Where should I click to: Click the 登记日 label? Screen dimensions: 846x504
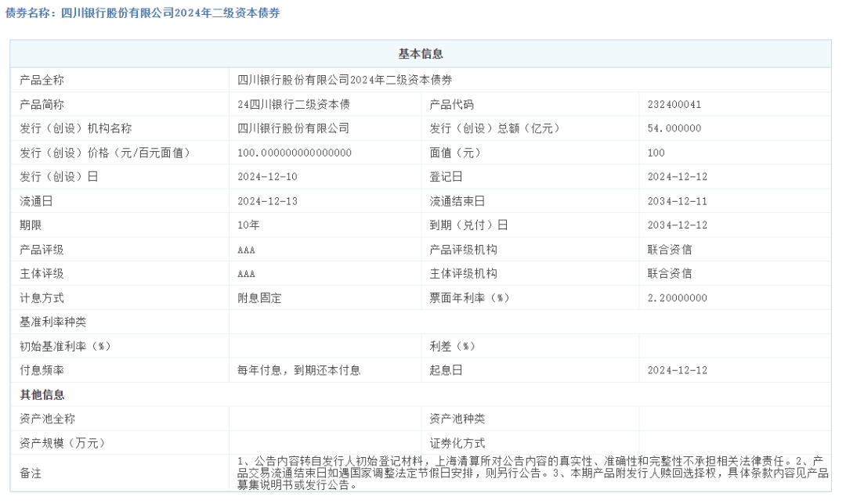pyautogui.click(x=446, y=177)
